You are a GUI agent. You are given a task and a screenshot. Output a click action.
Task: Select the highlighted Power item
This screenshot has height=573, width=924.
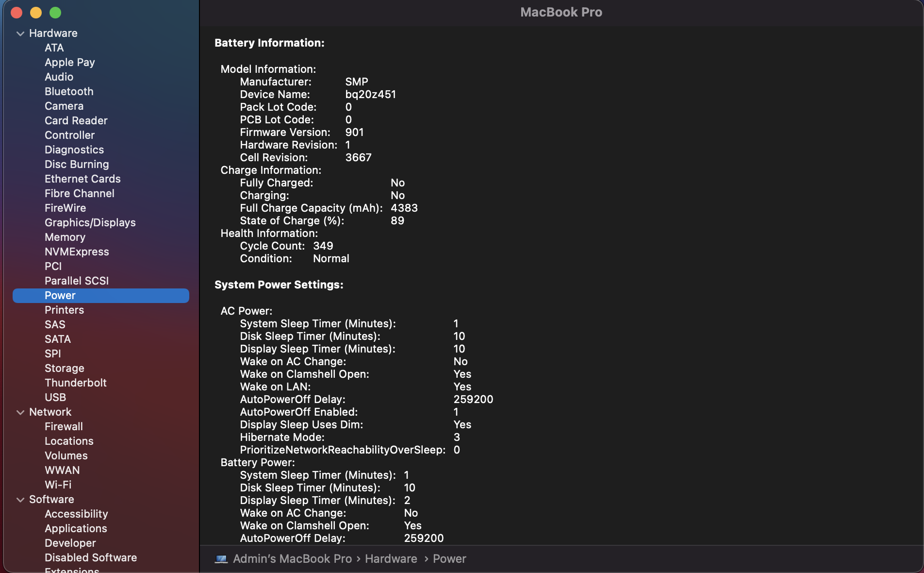tap(101, 295)
